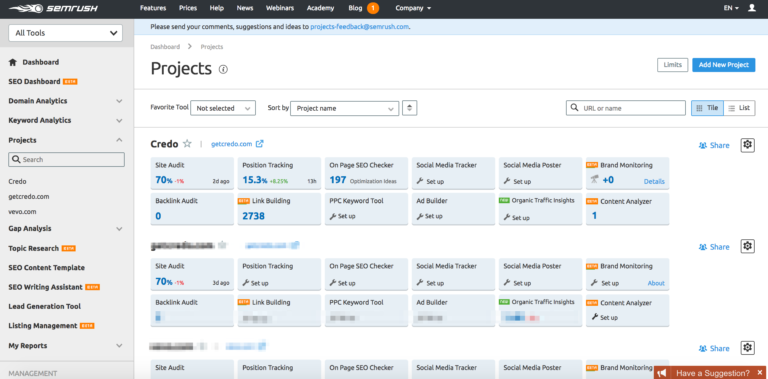Open Favorite Tool dropdown
768x379 pixels.
pyautogui.click(x=223, y=108)
